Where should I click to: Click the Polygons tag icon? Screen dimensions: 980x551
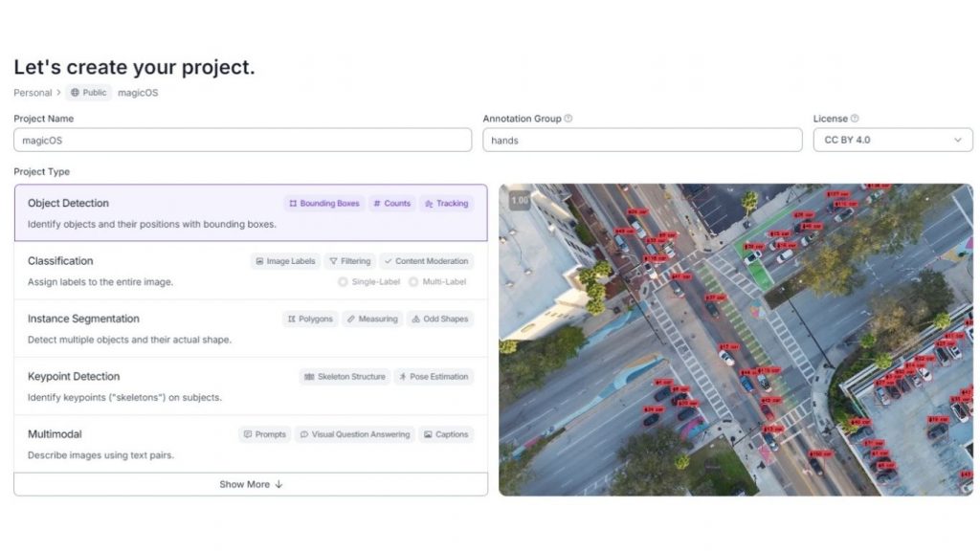pos(292,320)
